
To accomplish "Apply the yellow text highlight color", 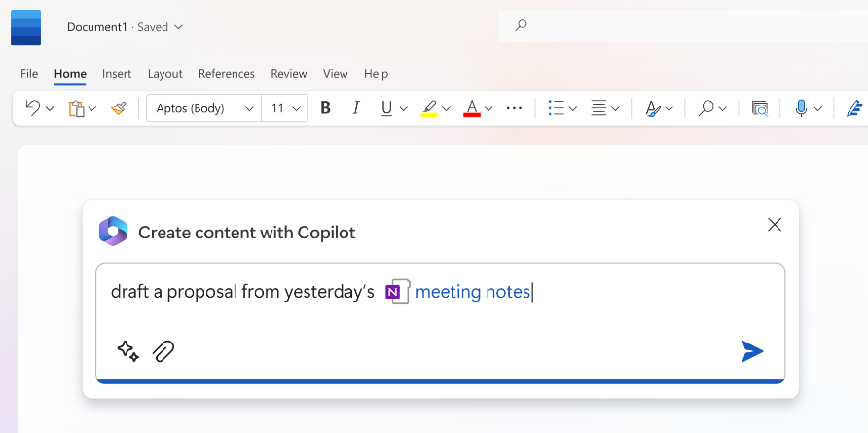I will pos(429,109).
